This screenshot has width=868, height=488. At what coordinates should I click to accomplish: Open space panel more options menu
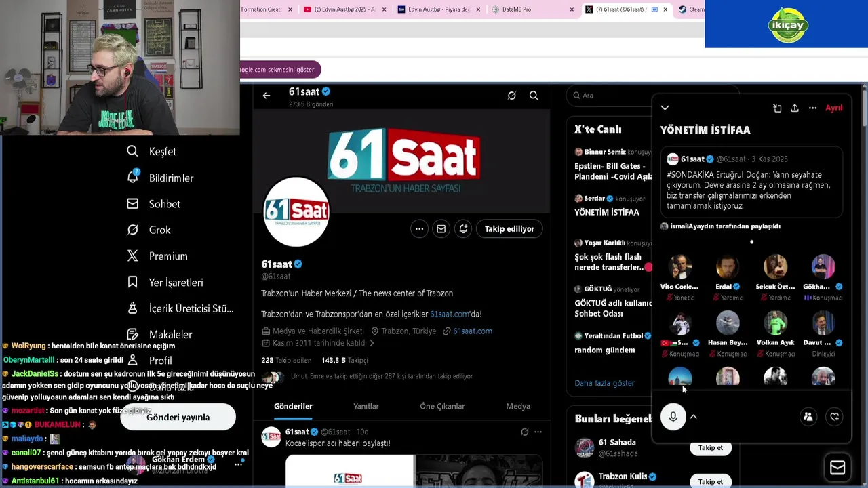tap(812, 108)
